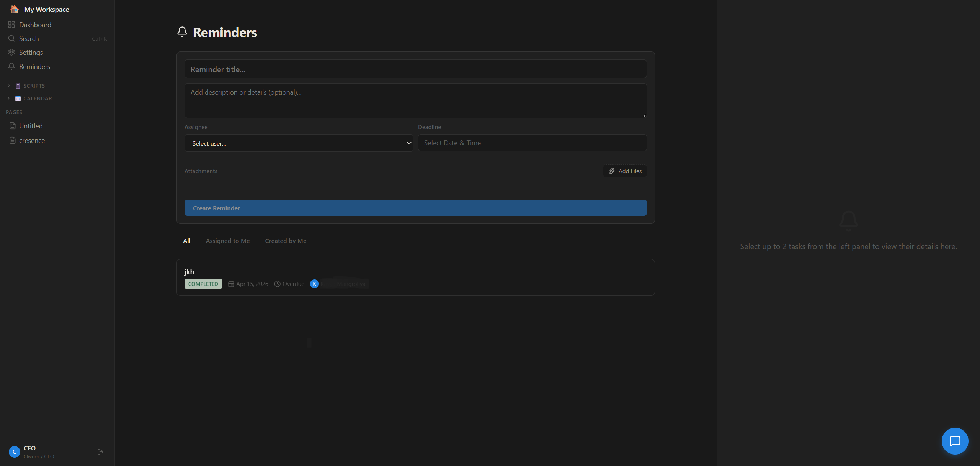The height and width of the screenshot is (466, 980).
Task: Open the chat bubble button
Action: [x=955, y=441]
